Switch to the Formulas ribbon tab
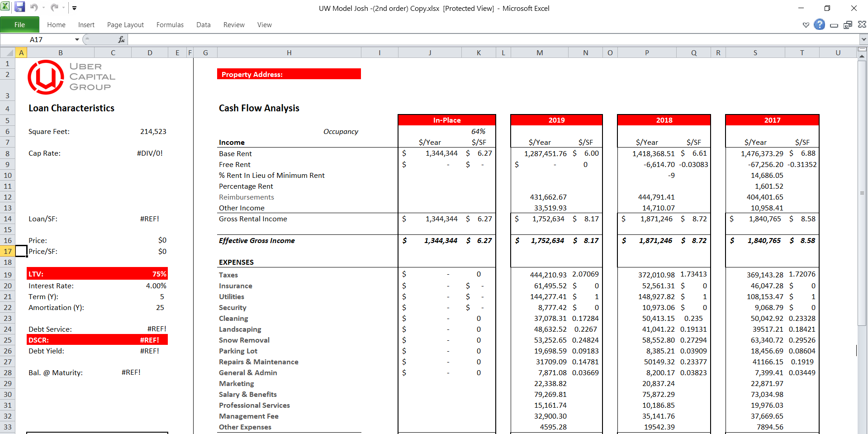 tap(170, 25)
